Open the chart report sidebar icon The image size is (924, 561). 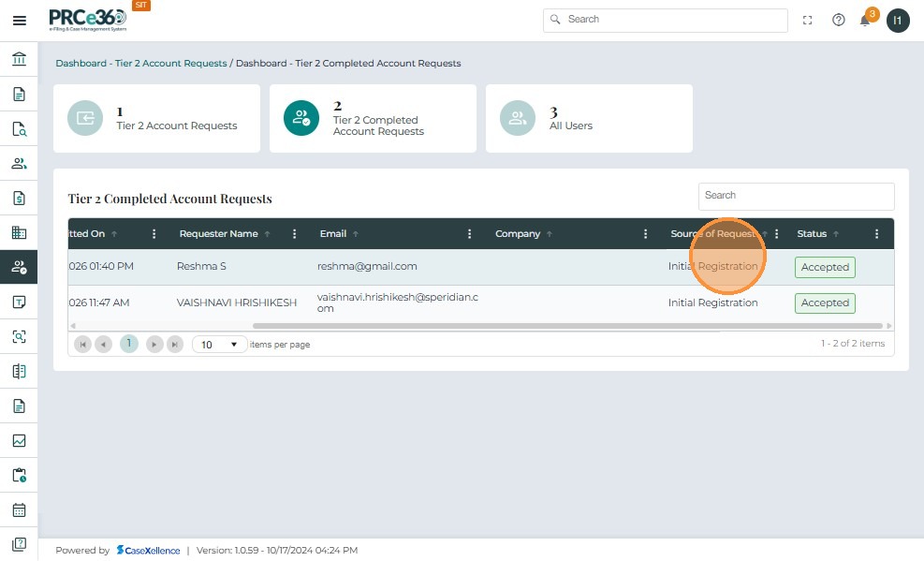[x=19, y=441]
